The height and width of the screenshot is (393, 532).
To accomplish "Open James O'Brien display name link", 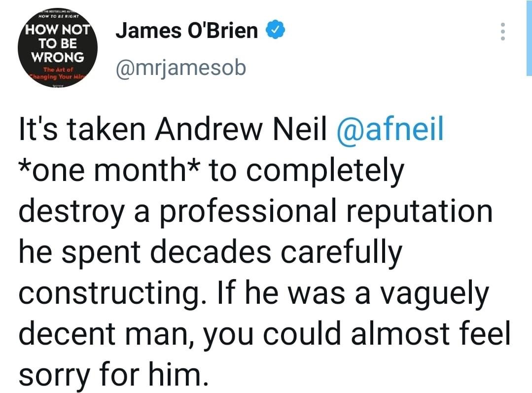I will click(186, 31).
